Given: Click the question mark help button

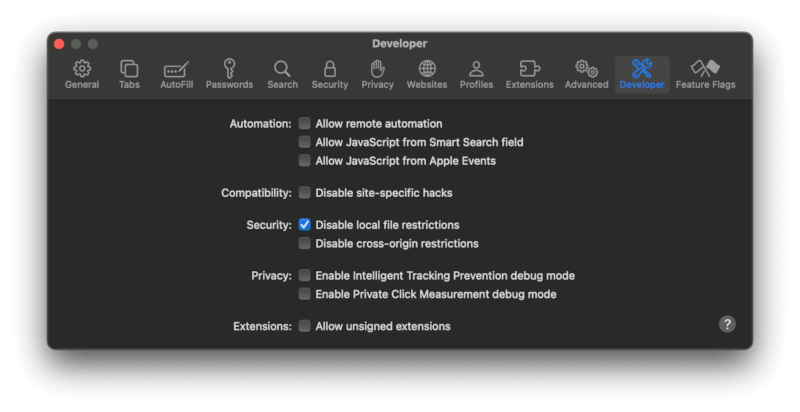Looking at the screenshot, I should tap(727, 324).
